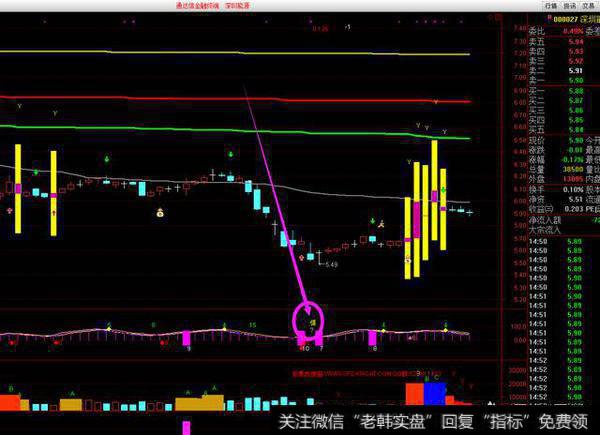The width and height of the screenshot is (600, 435).
Task: Click the 涨跌 change label
Action: coord(536,150)
